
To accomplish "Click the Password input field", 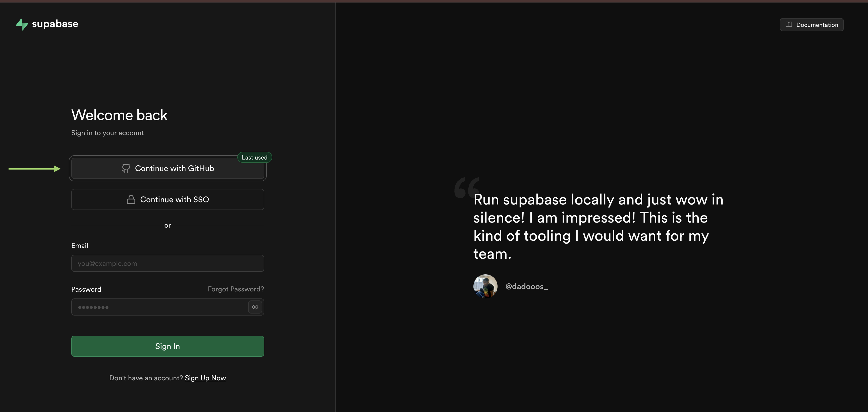I will 158,307.
